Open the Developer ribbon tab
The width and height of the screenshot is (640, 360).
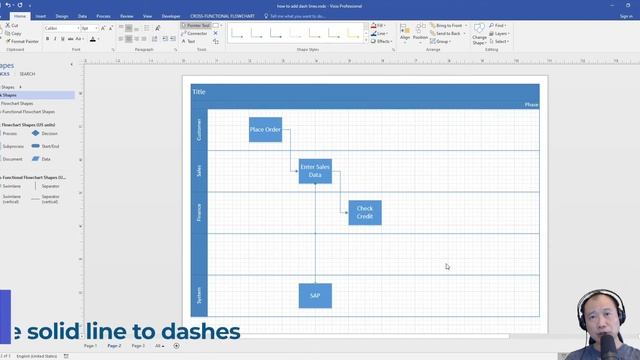[171, 16]
